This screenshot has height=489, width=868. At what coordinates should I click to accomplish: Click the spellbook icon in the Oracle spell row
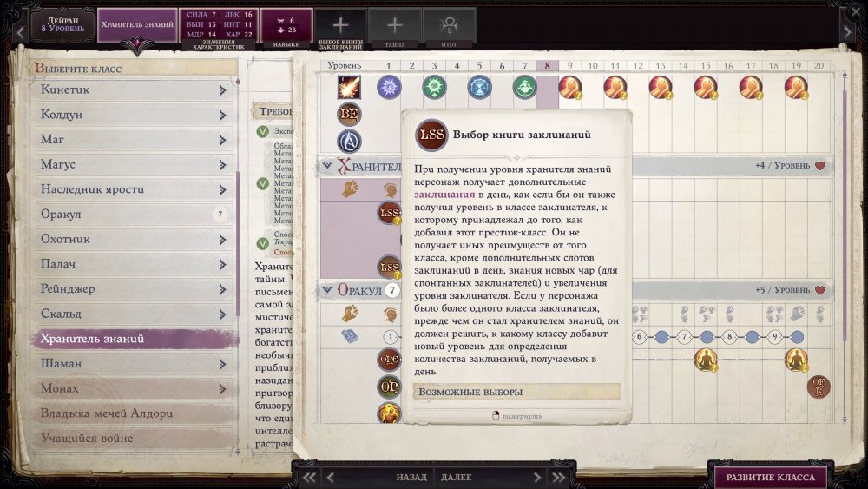click(x=349, y=336)
